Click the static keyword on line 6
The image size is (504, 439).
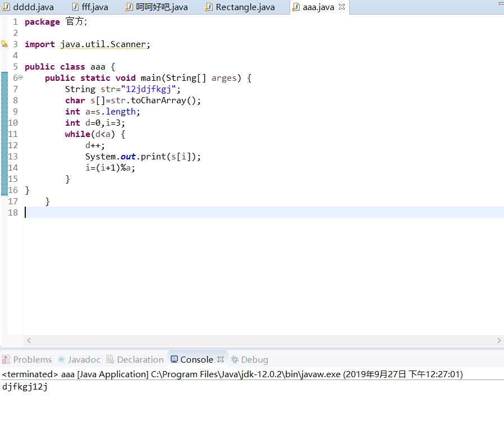coord(95,78)
